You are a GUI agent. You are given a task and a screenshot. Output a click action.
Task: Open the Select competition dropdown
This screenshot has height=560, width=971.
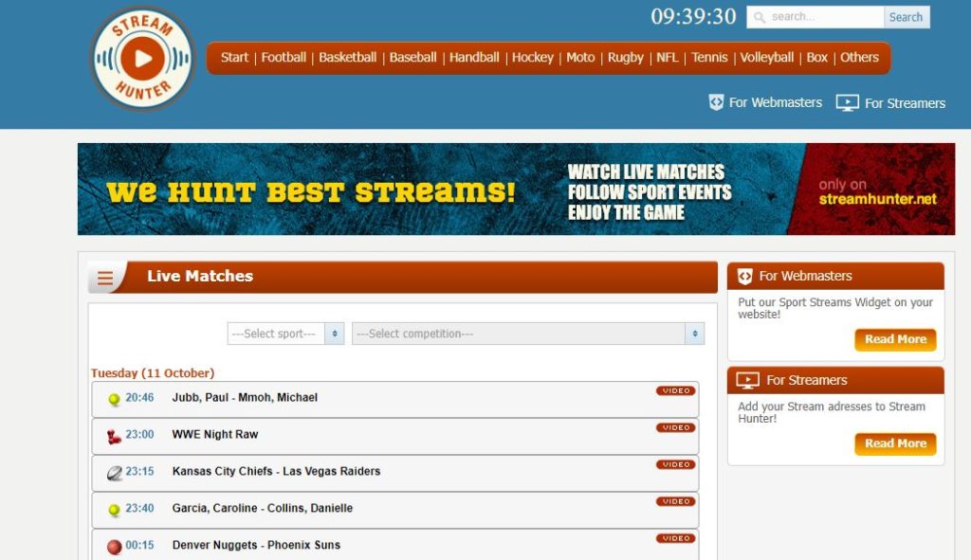(528, 334)
